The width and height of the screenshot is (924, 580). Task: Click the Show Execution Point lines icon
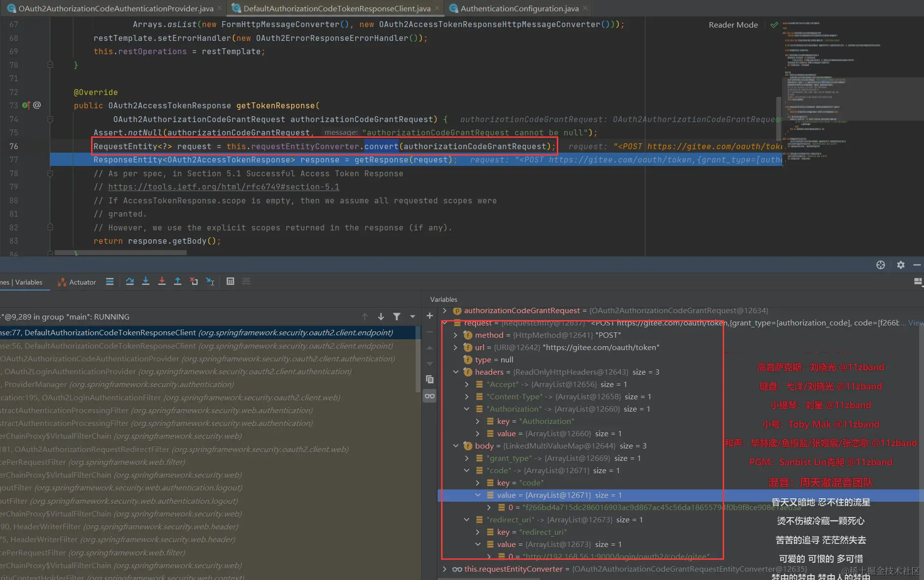(110, 282)
